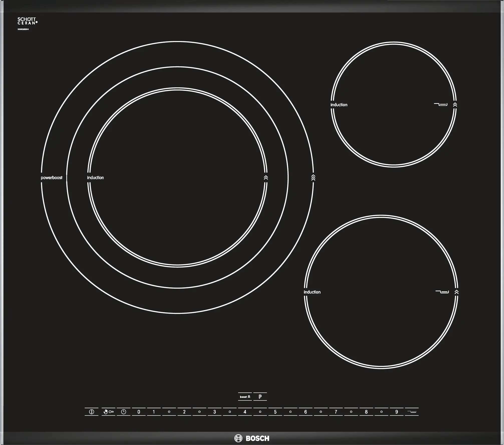
Task: Click the powerboost label on large zone
Action: coord(52,177)
